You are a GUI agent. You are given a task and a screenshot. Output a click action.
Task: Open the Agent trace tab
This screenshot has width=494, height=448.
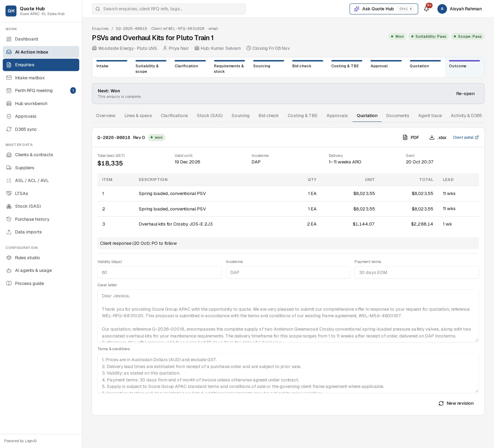[x=430, y=116]
